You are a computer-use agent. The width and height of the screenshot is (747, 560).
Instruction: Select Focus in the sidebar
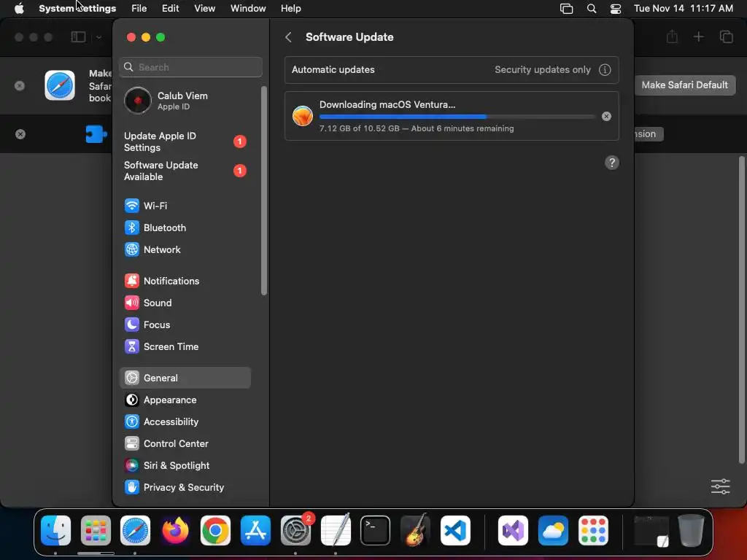pos(185,324)
